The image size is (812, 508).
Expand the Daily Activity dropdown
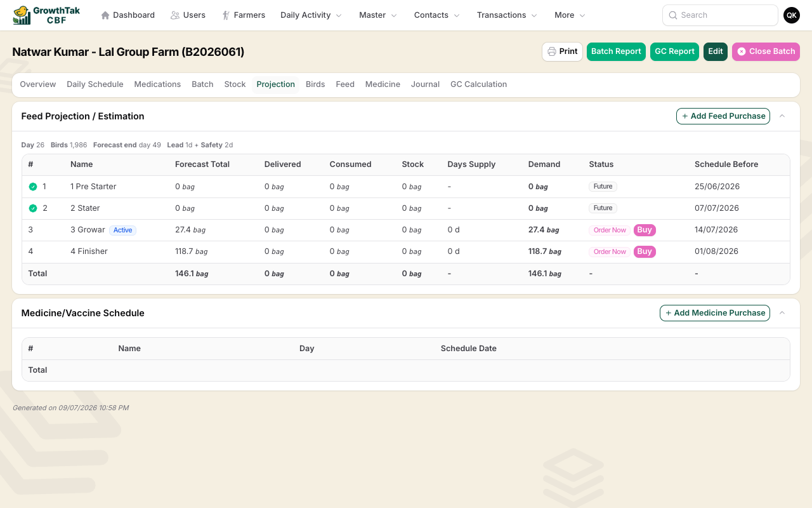pos(311,15)
